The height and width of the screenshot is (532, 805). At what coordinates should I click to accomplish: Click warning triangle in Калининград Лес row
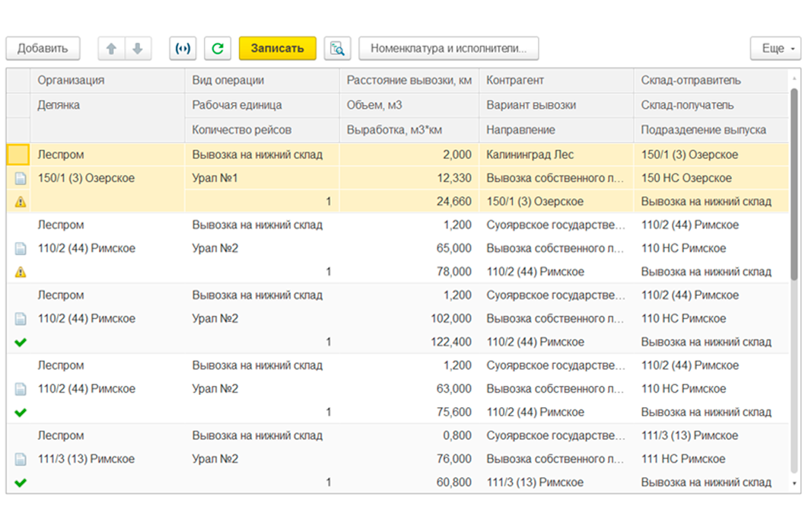point(21,202)
